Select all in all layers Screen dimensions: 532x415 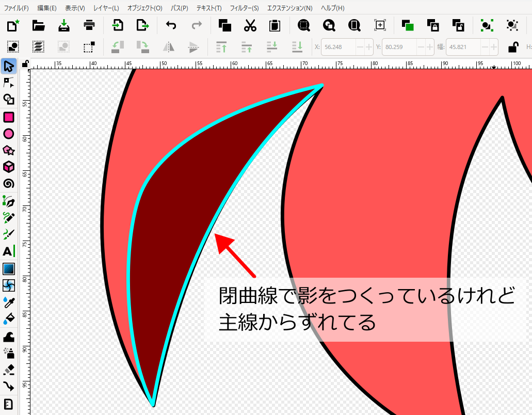tap(38, 47)
